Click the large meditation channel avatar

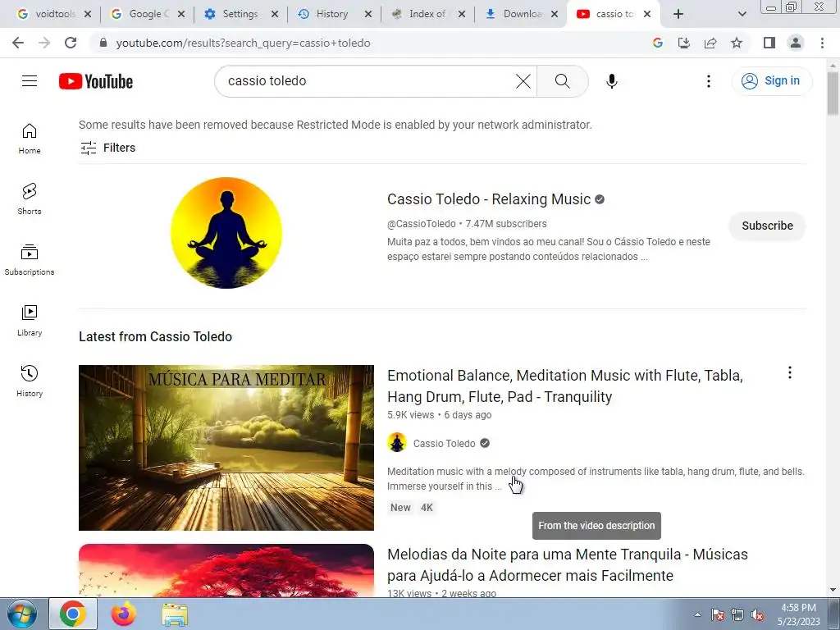(226, 233)
